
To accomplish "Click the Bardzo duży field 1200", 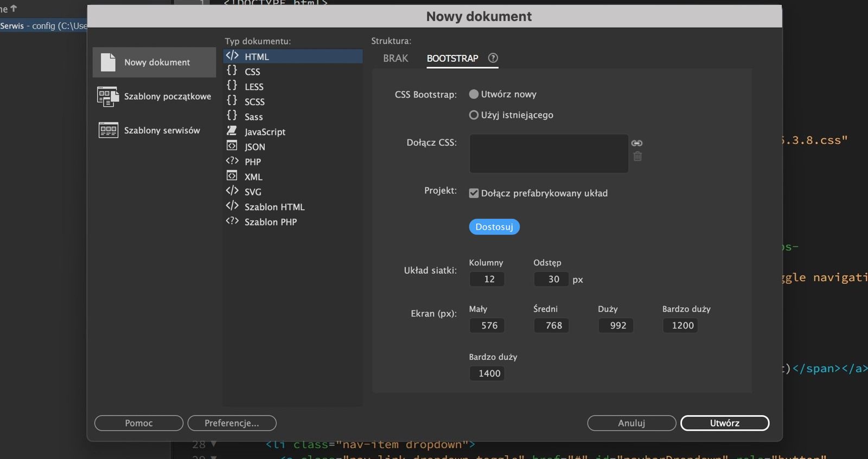I will (x=680, y=326).
